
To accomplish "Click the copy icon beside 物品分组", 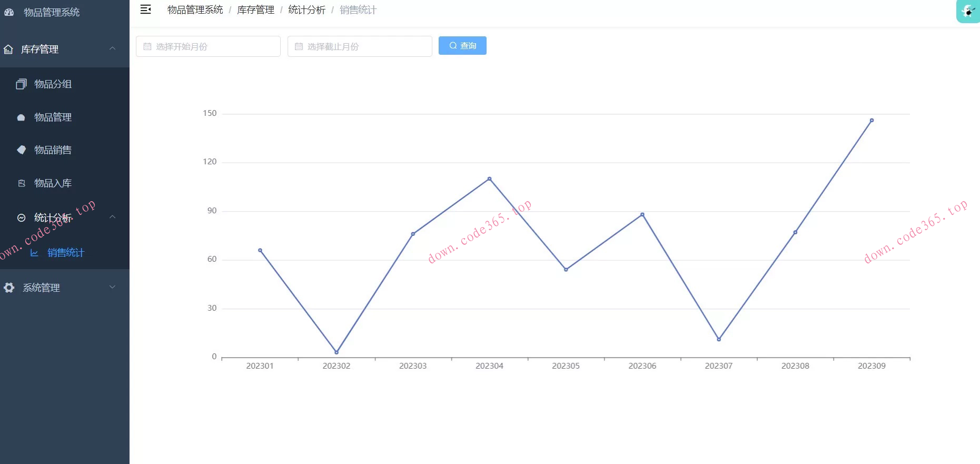I will click(x=21, y=84).
